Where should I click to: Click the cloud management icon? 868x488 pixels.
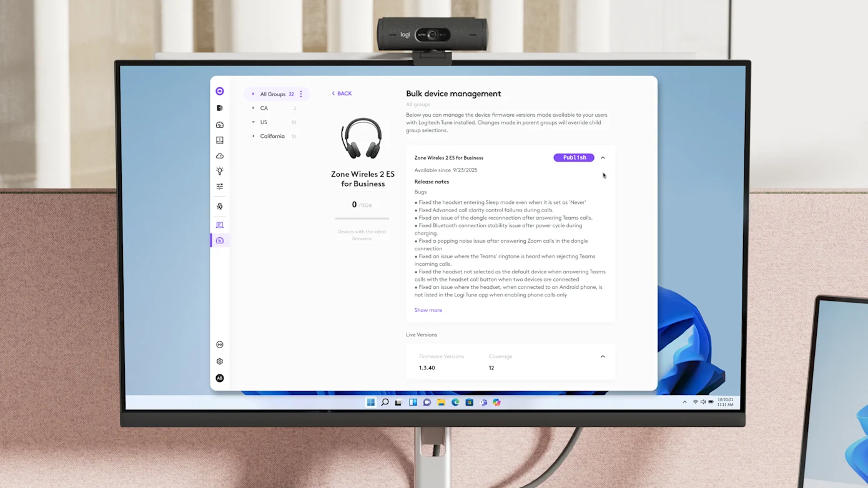219,155
